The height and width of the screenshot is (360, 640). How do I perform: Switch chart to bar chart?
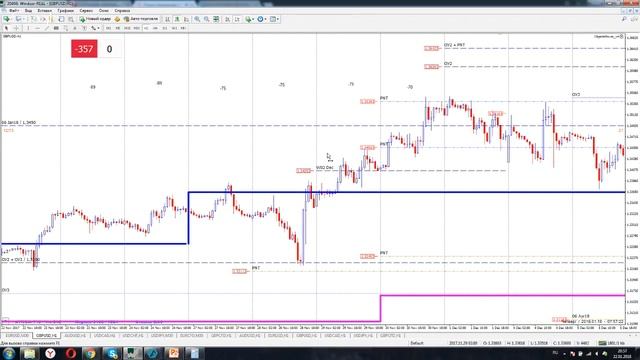pos(167,19)
